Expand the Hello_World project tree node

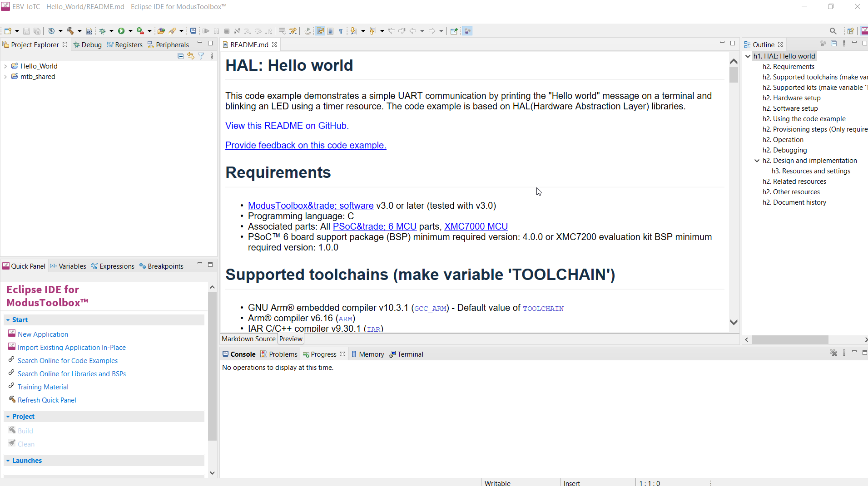pos(5,66)
